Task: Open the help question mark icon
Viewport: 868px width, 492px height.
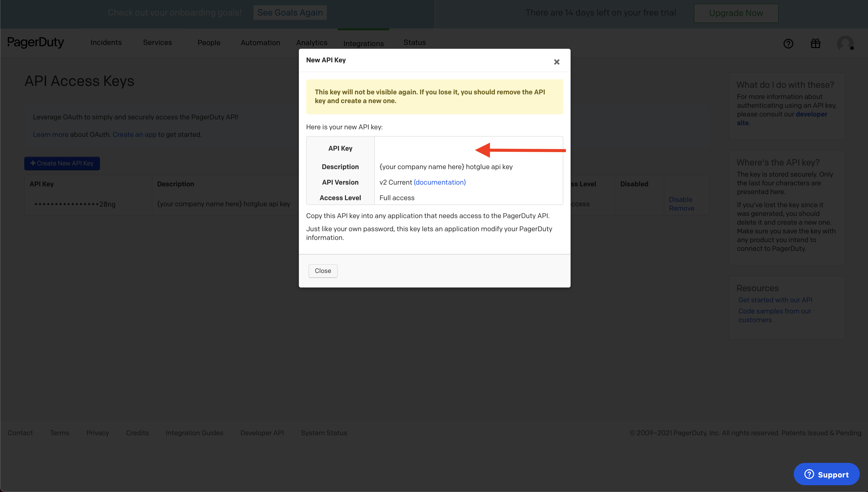Action: point(788,44)
